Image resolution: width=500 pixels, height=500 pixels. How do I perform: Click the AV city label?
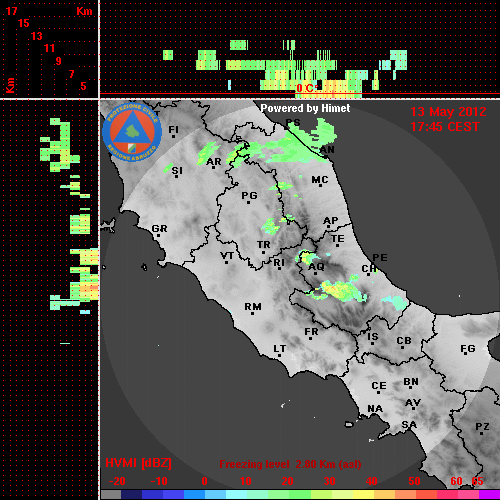[413, 403]
